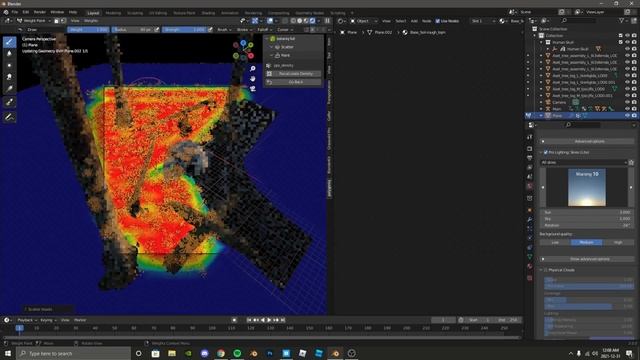
Task: Toggle strength pressure sensitivity icon
Action: (210, 29)
